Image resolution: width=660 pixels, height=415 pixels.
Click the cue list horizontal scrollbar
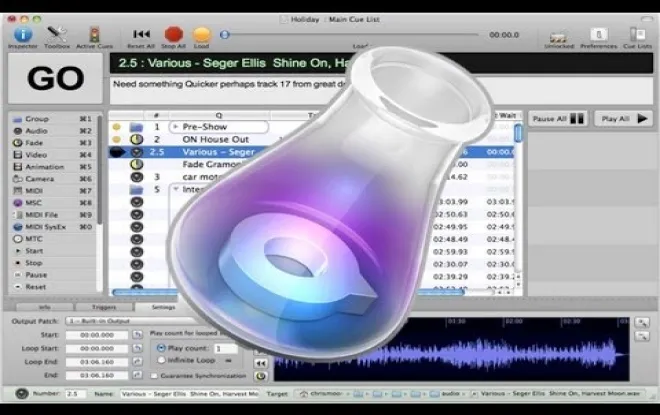point(287,292)
